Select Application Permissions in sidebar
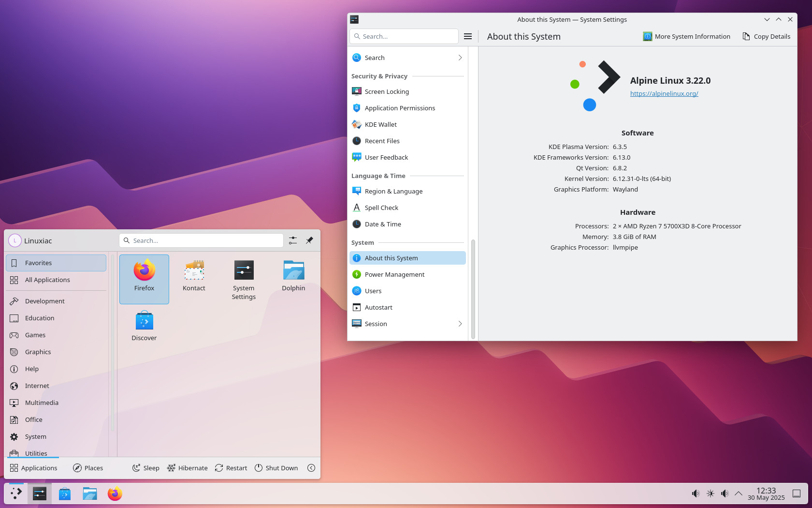Image resolution: width=812 pixels, height=508 pixels. pos(400,108)
